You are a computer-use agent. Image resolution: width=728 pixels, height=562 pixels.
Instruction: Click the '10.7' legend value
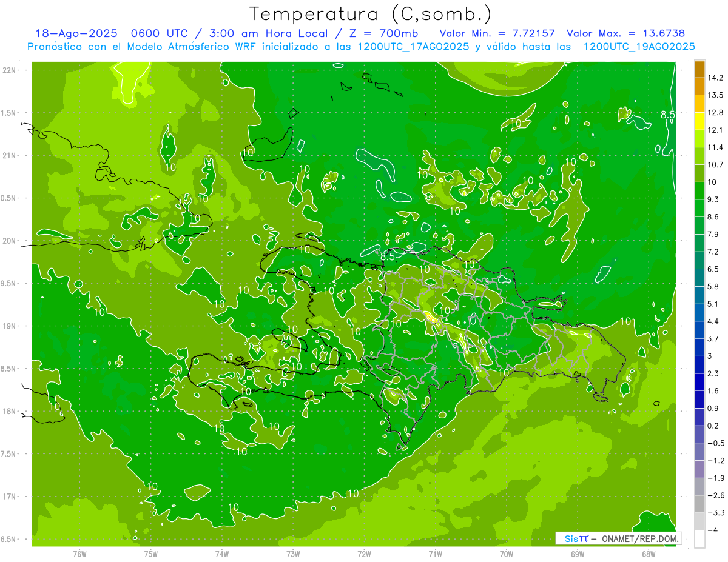[716, 165]
